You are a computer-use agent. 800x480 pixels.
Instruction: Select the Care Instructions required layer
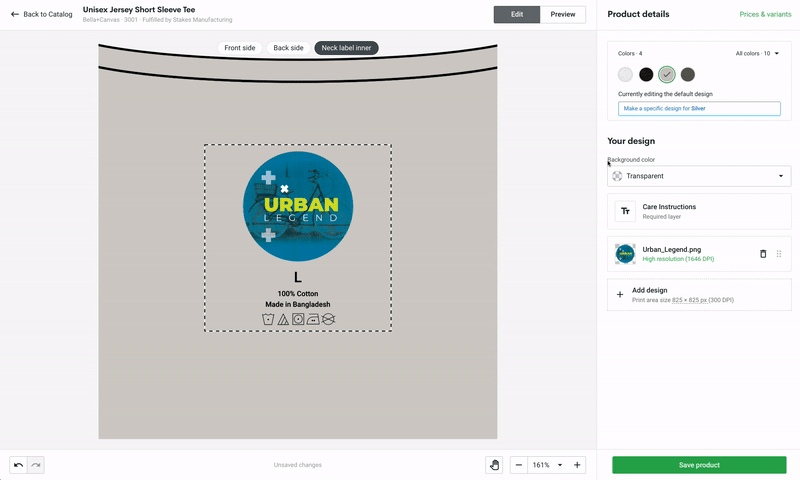699,211
